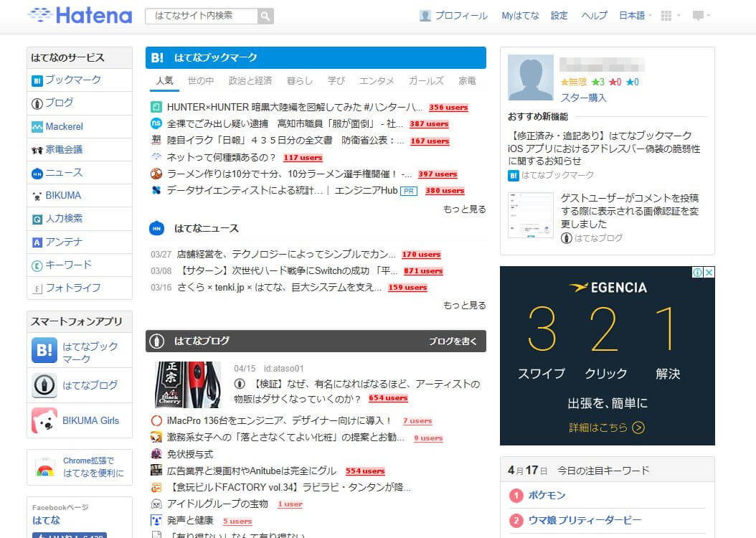Click the 871 users count
756x538 pixels.
click(x=423, y=271)
